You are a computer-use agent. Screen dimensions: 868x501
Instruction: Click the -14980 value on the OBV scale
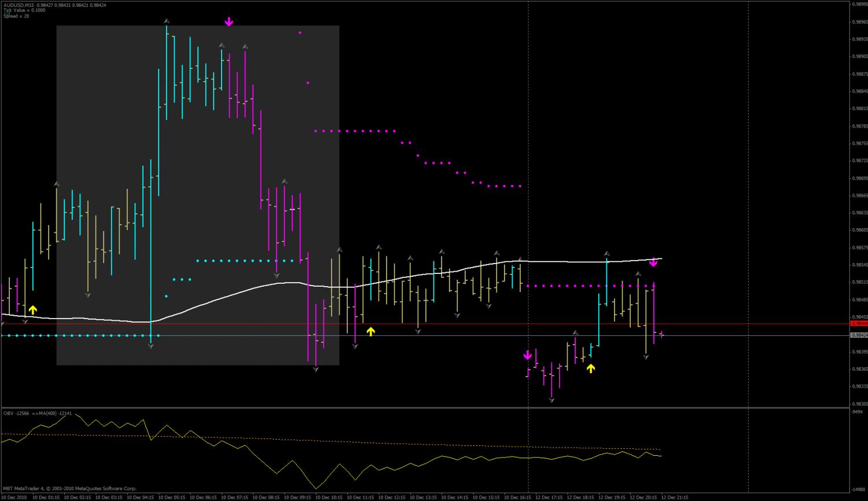[858, 489]
